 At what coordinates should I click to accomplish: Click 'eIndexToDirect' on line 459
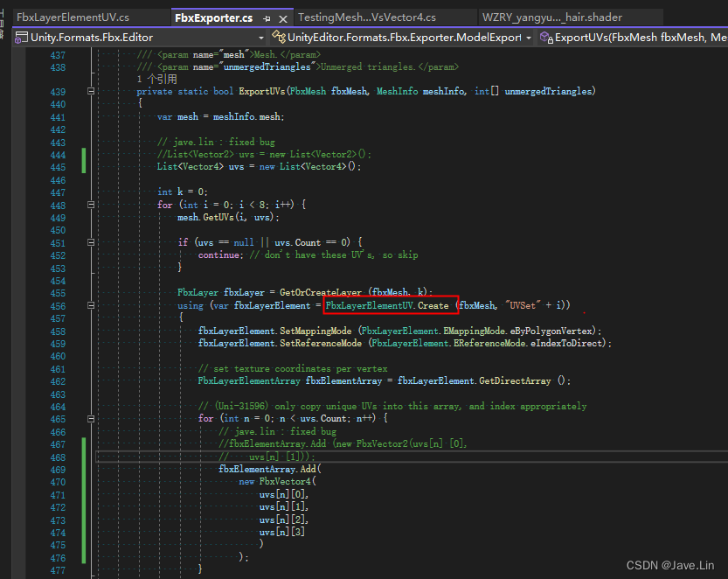pos(566,343)
